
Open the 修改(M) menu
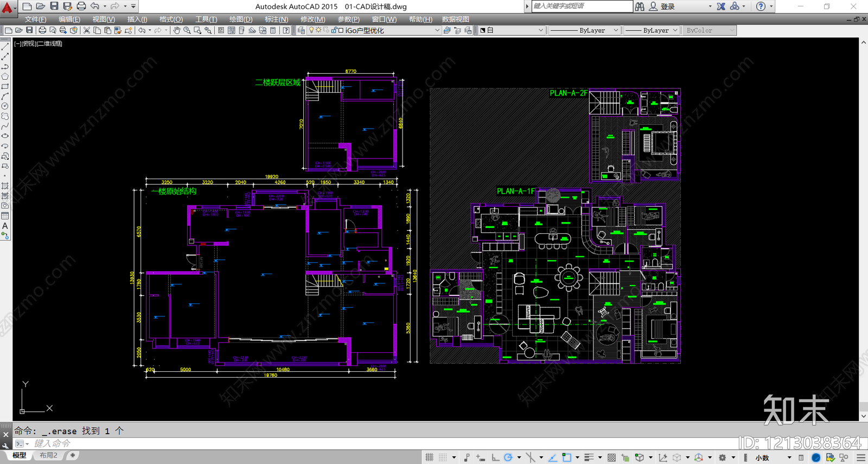[312, 19]
